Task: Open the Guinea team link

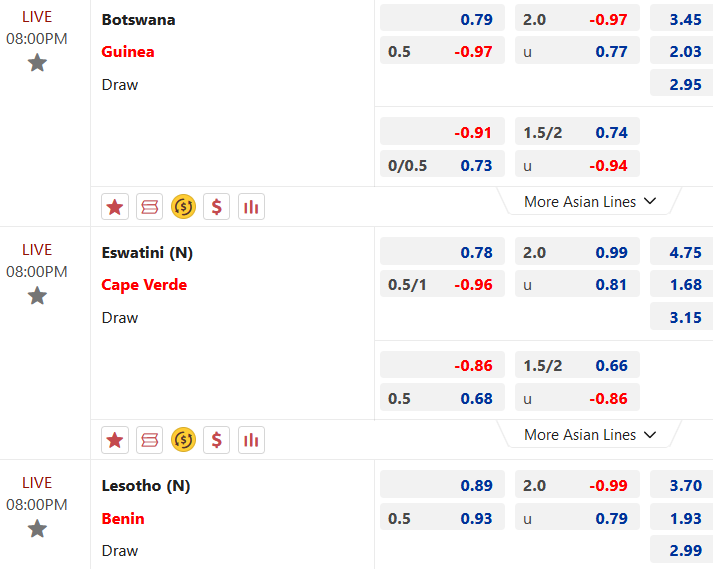Action: pyautogui.click(x=128, y=52)
